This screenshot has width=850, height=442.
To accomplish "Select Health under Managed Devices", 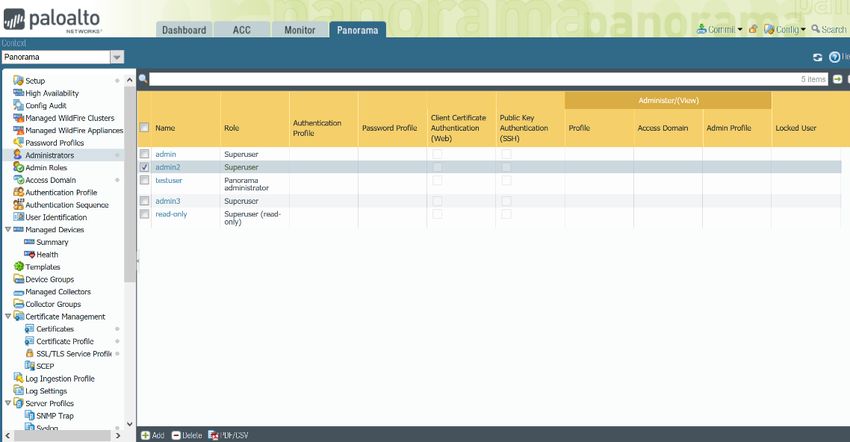I will tap(47, 254).
